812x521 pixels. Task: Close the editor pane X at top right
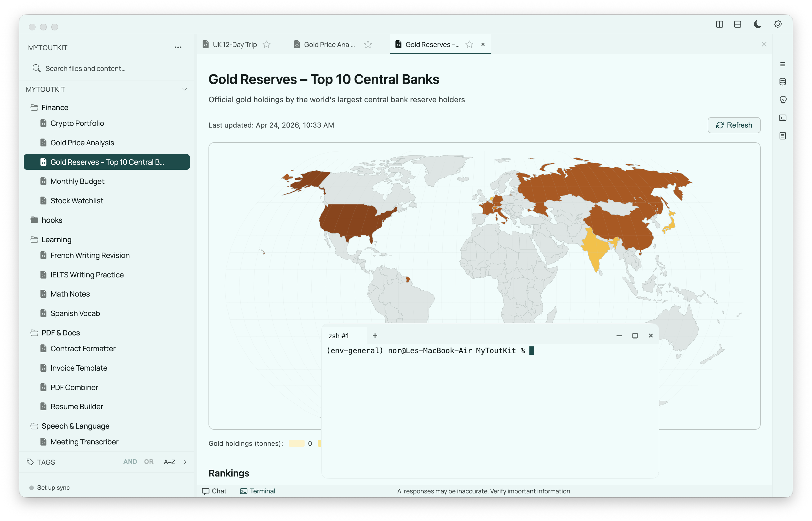click(x=764, y=44)
